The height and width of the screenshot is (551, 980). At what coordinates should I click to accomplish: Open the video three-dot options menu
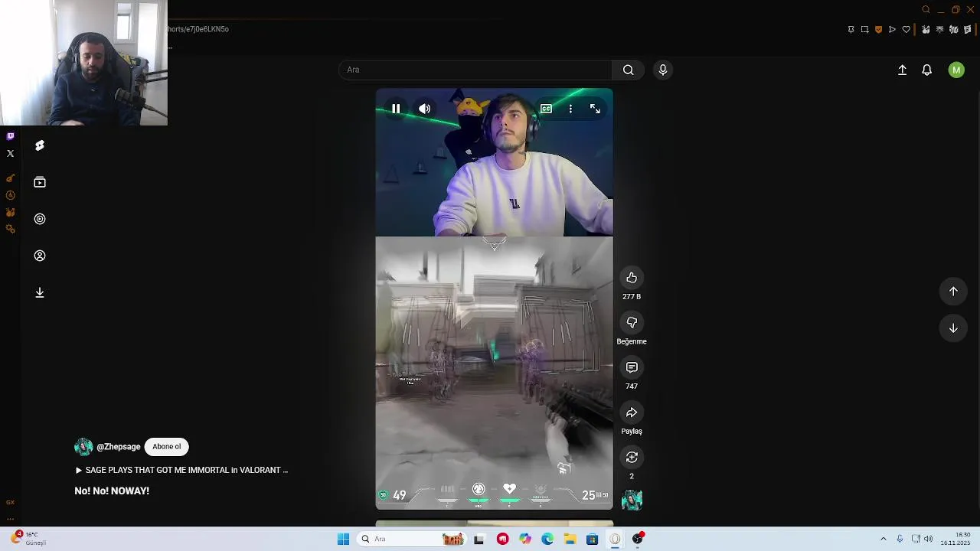click(570, 109)
